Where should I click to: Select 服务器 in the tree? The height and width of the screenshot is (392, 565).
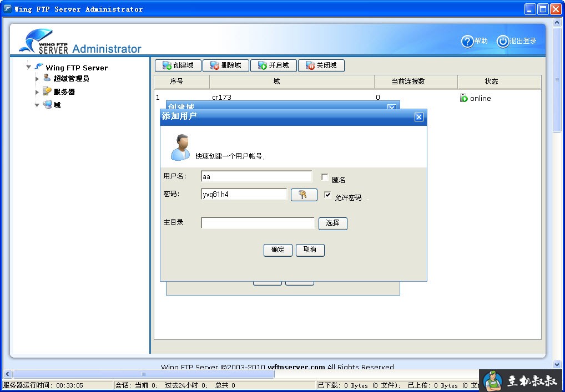coord(64,92)
